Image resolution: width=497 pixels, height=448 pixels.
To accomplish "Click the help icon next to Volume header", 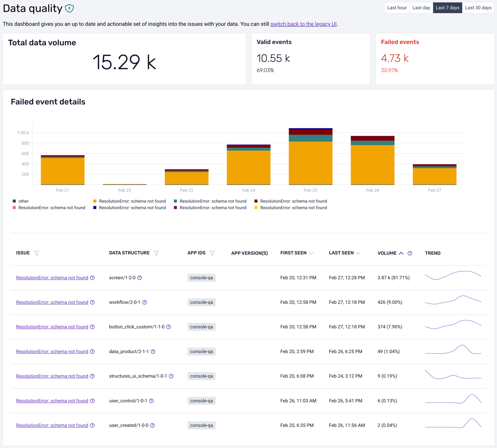I will pyautogui.click(x=410, y=253).
